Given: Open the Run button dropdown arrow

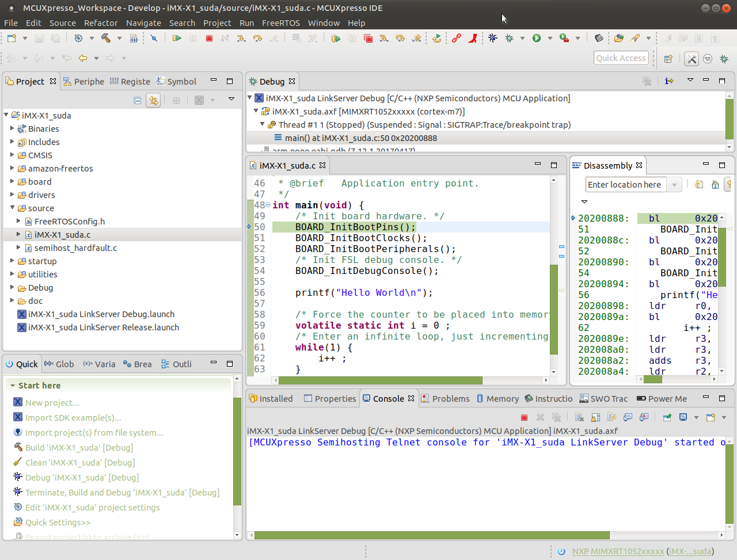Looking at the screenshot, I should pyautogui.click(x=550, y=39).
